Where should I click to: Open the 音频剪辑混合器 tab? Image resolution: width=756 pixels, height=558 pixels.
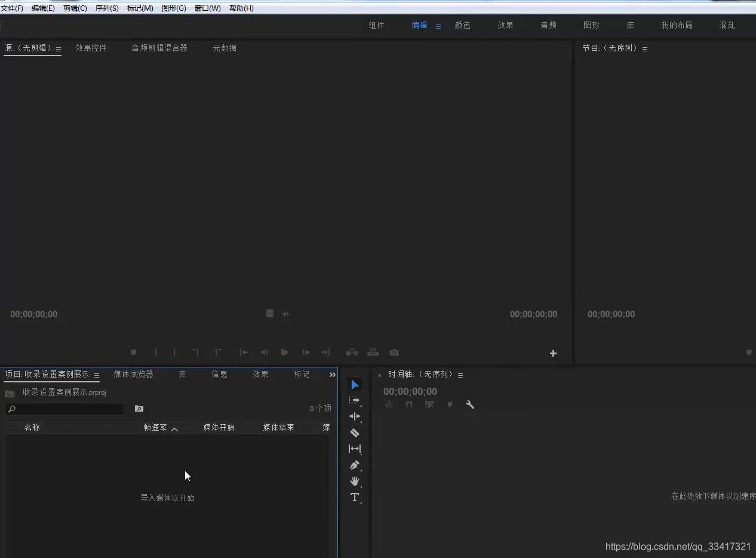159,48
